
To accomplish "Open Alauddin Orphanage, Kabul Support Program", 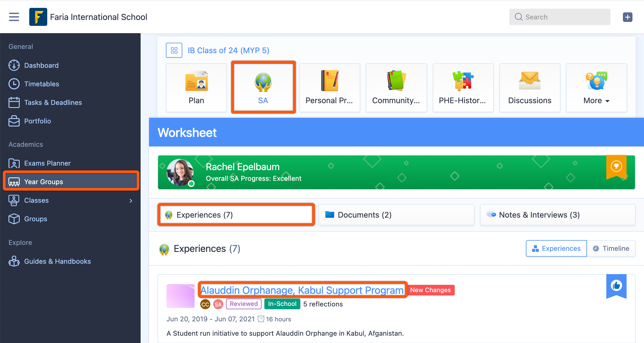I will [x=302, y=290].
